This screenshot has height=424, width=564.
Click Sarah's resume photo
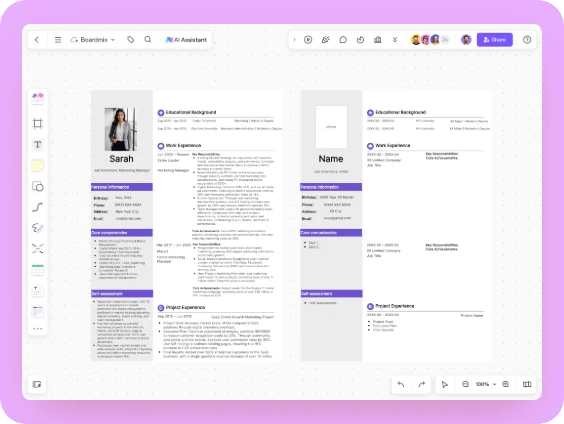(120, 129)
